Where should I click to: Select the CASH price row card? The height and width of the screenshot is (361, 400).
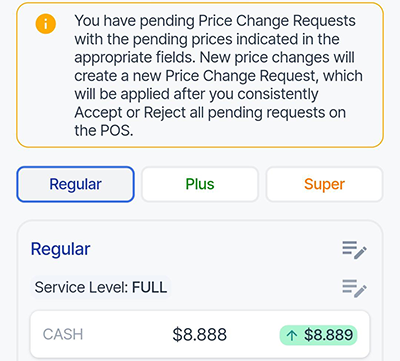pyautogui.click(x=200, y=335)
